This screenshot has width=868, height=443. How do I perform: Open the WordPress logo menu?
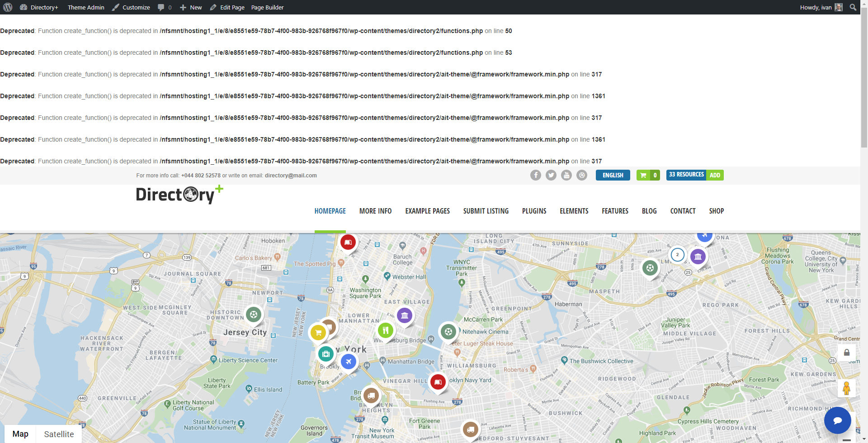coord(8,7)
